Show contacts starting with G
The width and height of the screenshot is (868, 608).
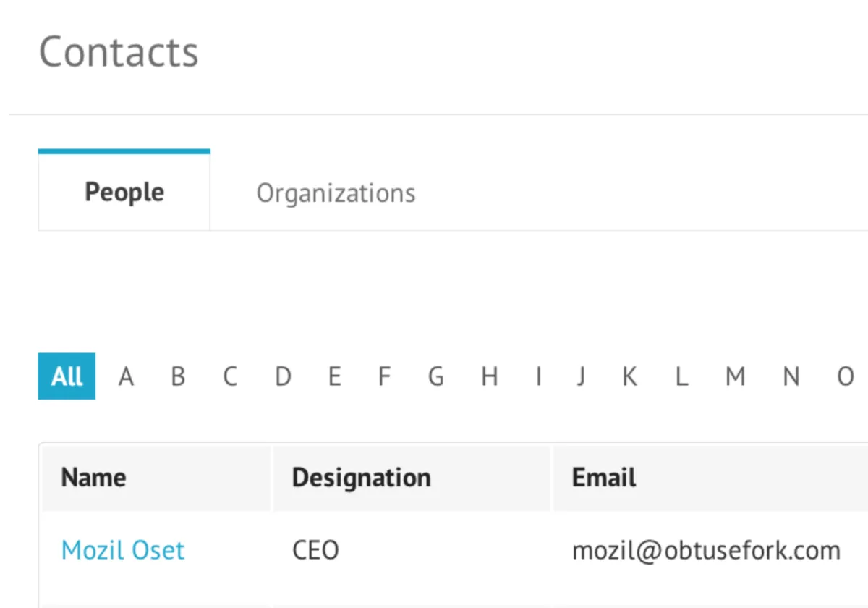435,376
